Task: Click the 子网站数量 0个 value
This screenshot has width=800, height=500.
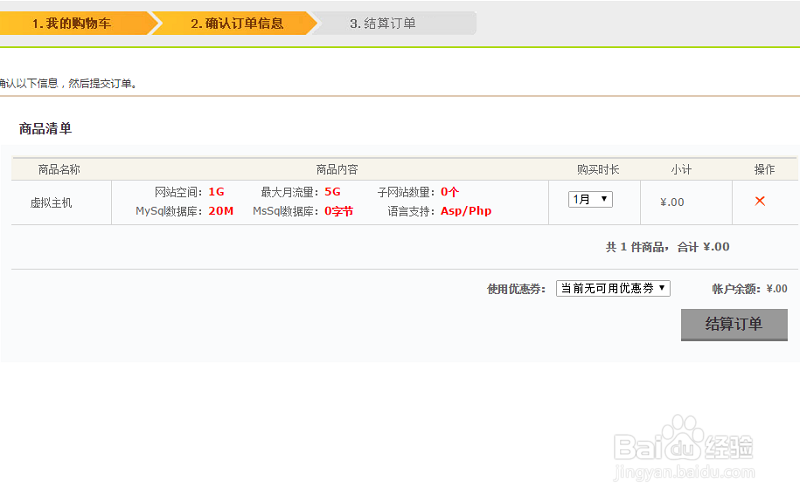Action: (x=449, y=192)
